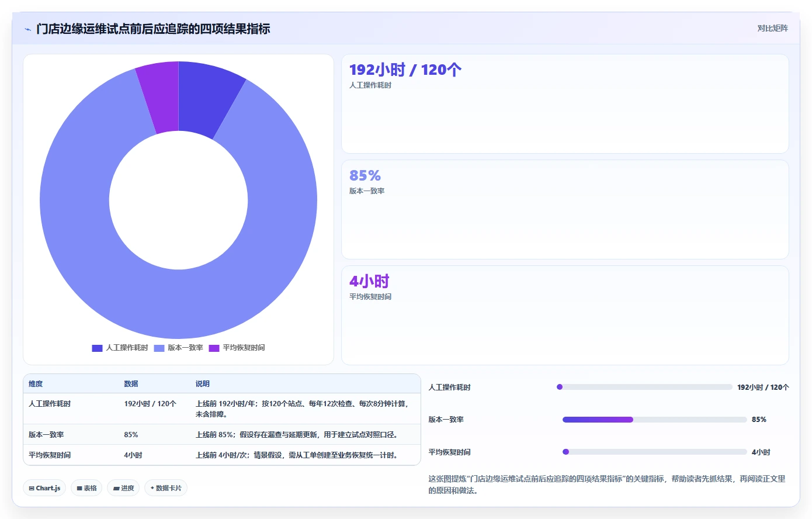The width and height of the screenshot is (812, 519).
Task: Click the 平均恢复时间 progress row label
Action: pos(449,452)
